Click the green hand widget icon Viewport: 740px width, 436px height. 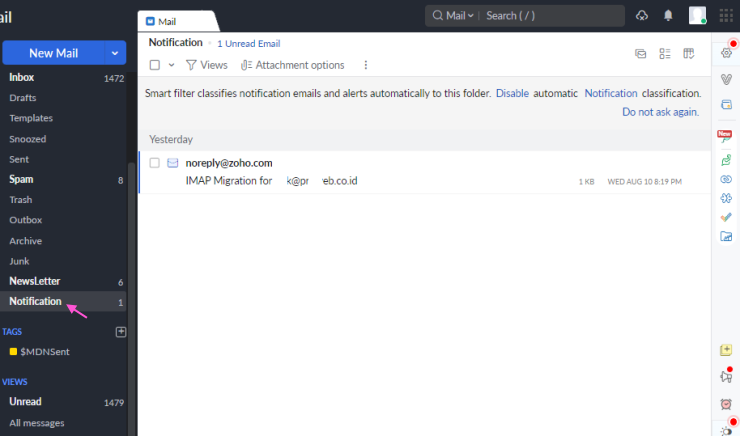(726, 160)
